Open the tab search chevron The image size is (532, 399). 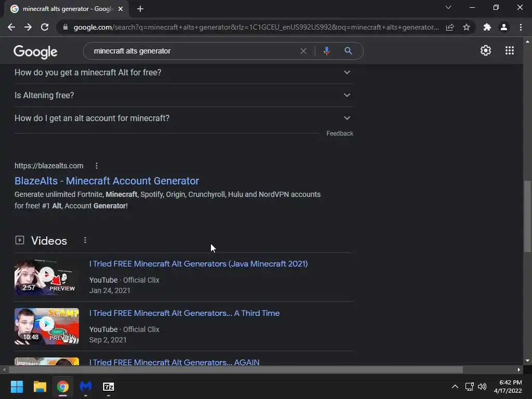448,7
